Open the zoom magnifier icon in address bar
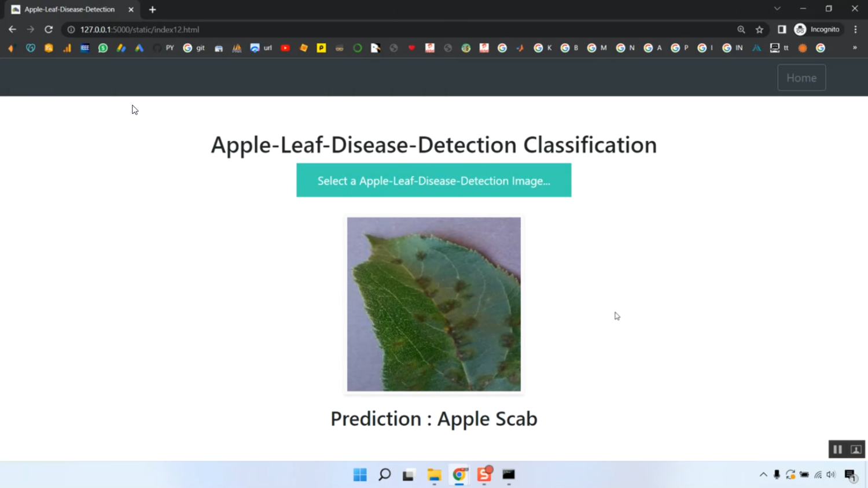Viewport: 868px width, 488px height. click(741, 29)
